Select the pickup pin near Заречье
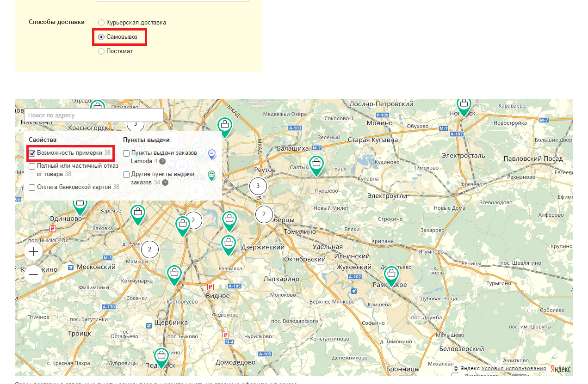 [x=138, y=214]
